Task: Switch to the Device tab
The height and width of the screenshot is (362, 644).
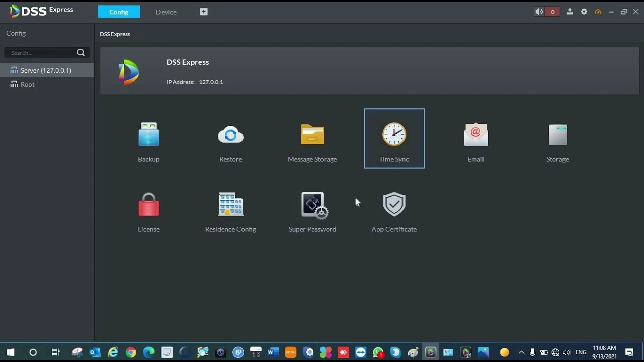Action: (x=166, y=12)
